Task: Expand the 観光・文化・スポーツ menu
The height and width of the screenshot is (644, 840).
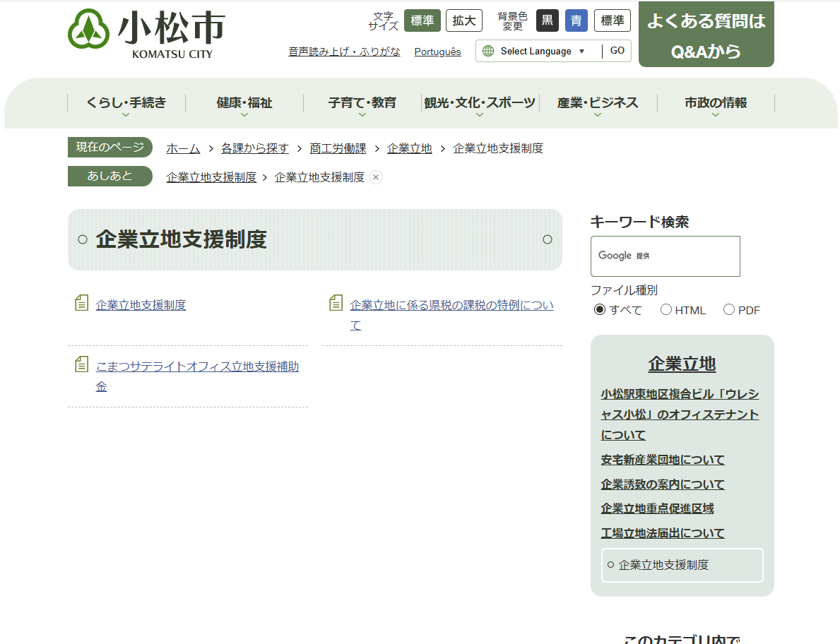Action: (480, 103)
